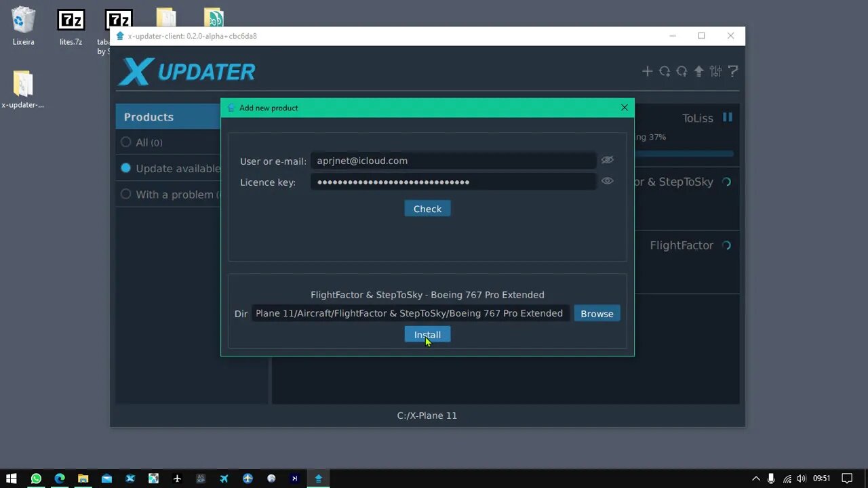This screenshot has height=488, width=868.
Task: Select the With a problem filter
Action: click(x=171, y=195)
